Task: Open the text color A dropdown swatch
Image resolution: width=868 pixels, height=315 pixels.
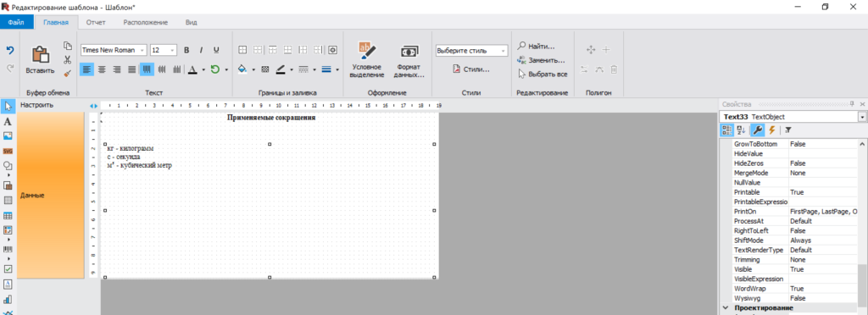Action: point(203,69)
